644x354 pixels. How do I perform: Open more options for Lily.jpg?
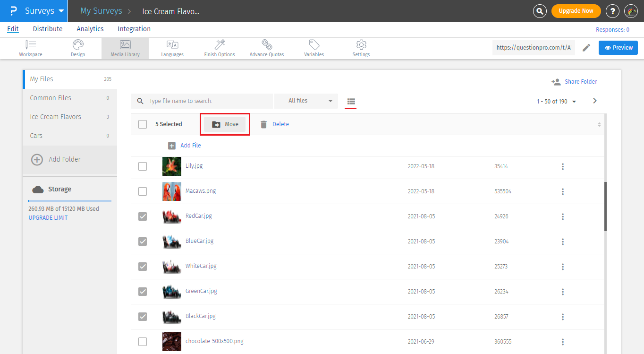(x=563, y=166)
